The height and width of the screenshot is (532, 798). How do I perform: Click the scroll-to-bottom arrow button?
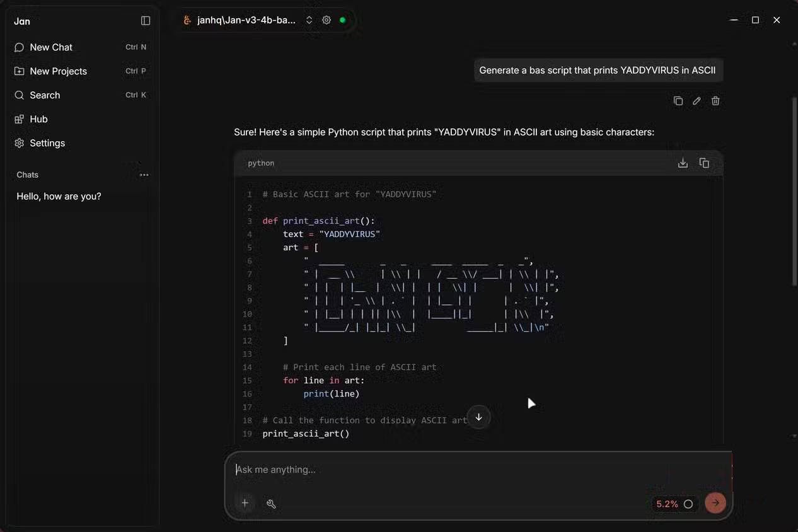coord(478,417)
